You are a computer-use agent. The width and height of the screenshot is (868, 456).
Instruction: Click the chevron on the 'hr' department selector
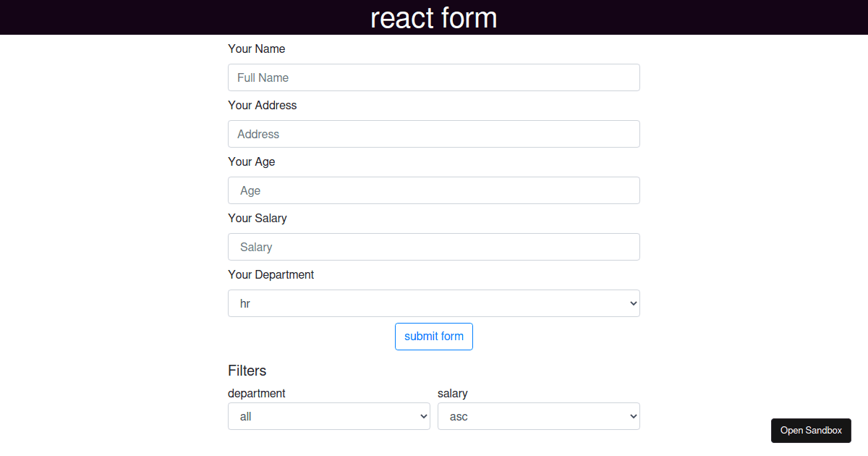pos(633,303)
